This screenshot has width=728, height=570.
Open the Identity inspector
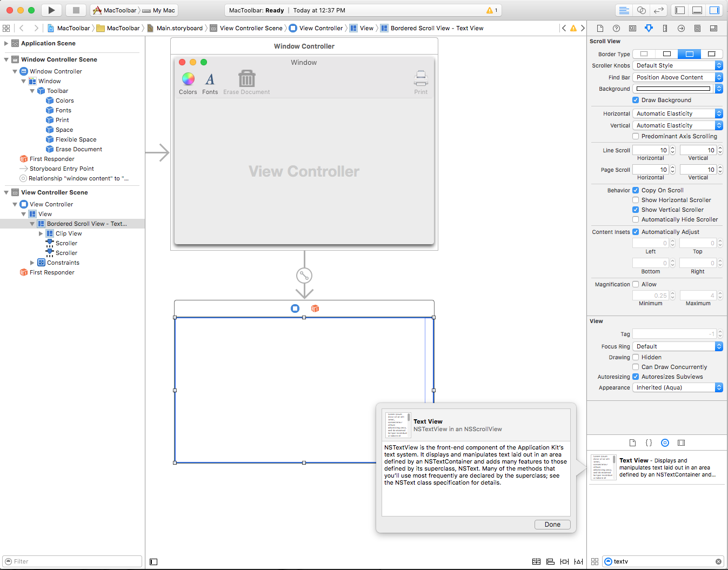coord(632,28)
